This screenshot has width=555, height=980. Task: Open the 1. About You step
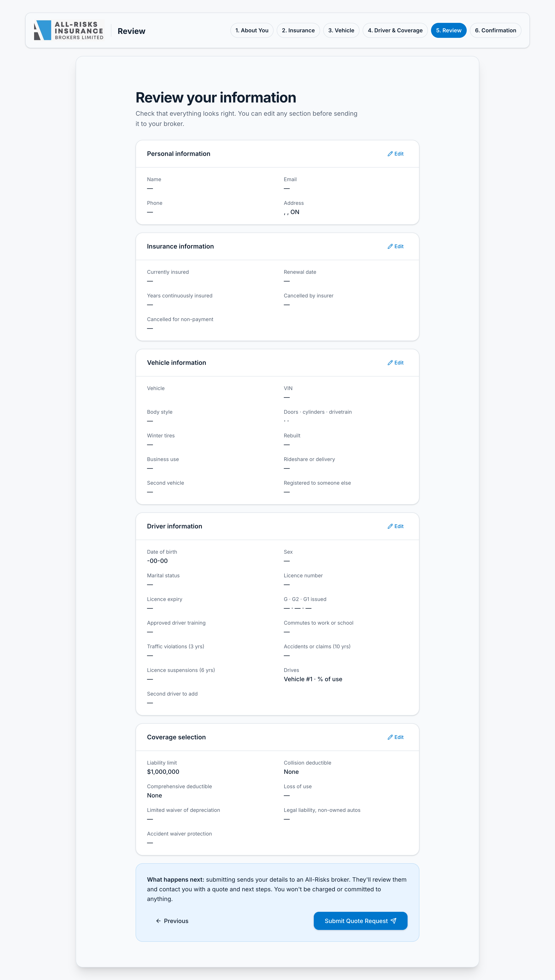(251, 31)
